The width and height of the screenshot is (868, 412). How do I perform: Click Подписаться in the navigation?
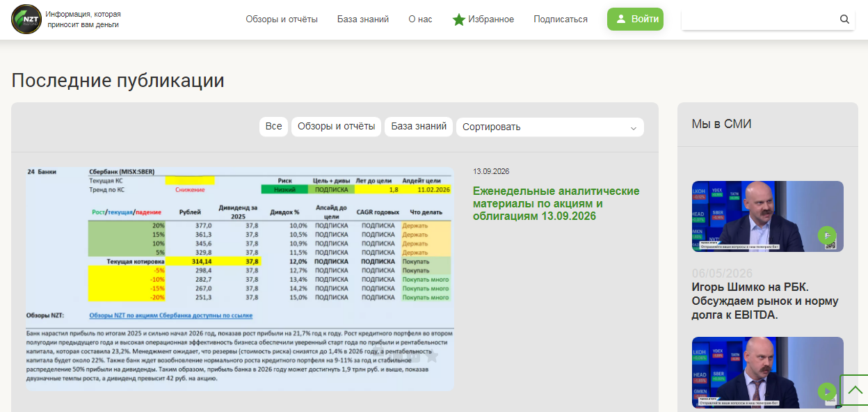(561, 19)
